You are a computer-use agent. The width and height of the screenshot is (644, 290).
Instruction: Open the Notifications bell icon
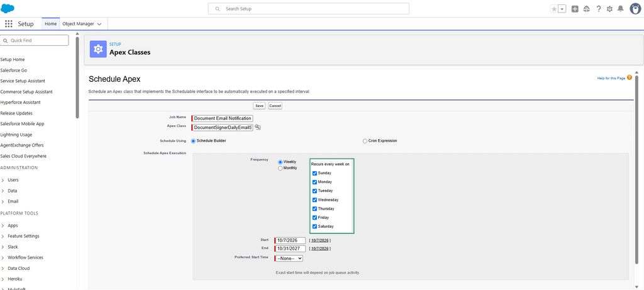(x=621, y=9)
